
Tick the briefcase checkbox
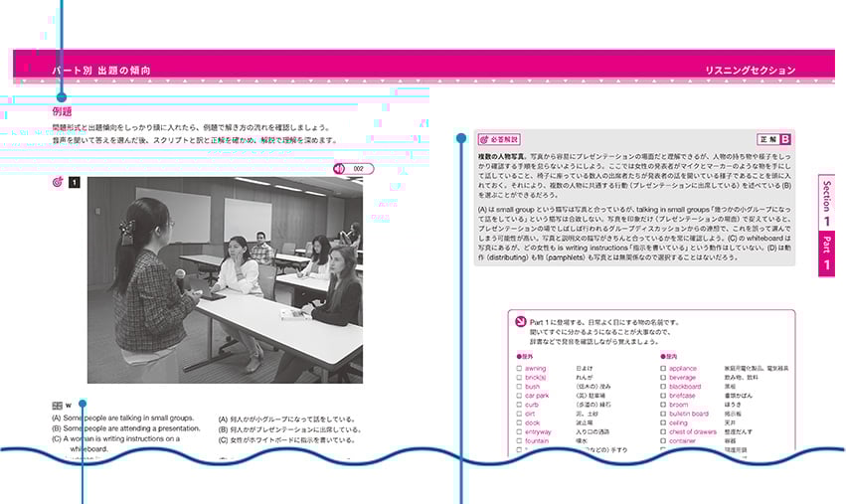click(663, 396)
